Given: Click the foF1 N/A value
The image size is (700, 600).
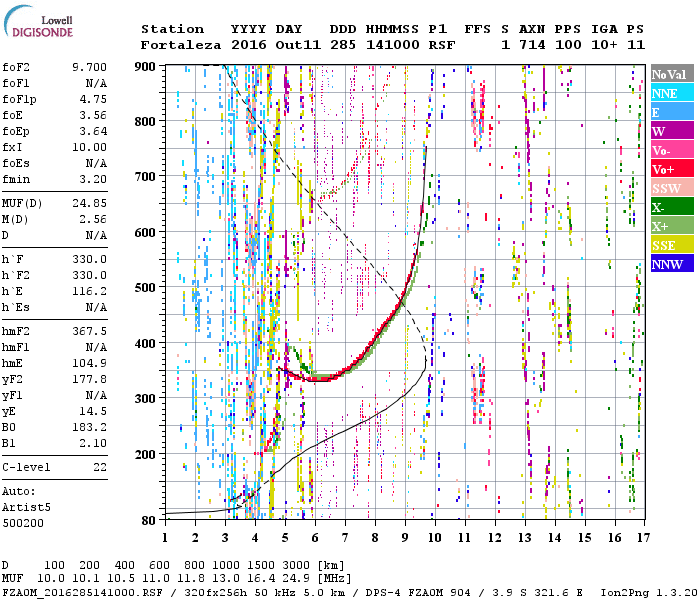Looking at the screenshot, I should (96, 83).
